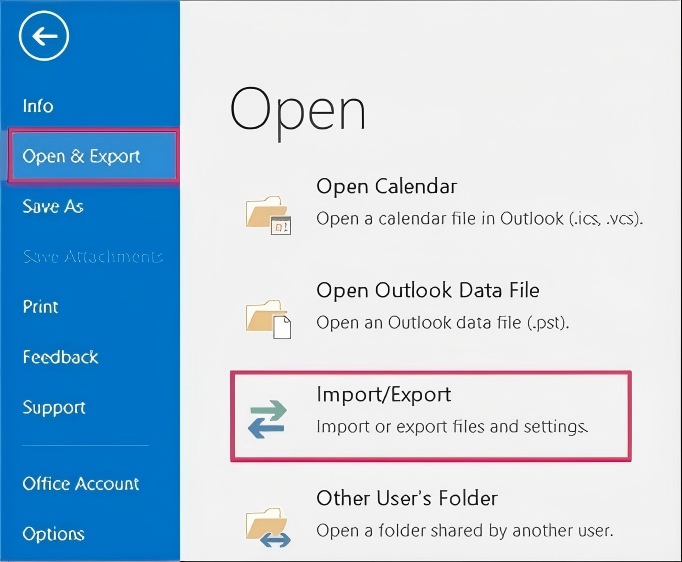Click the Open Outlook Data File title

pyautogui.click(x=427, y=290)
